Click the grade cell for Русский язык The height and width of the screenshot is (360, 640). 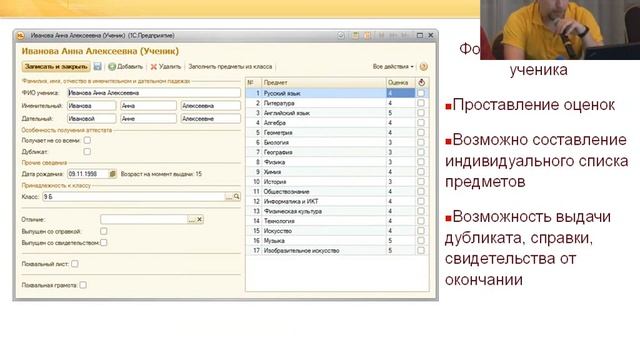[x=401, y=93]
